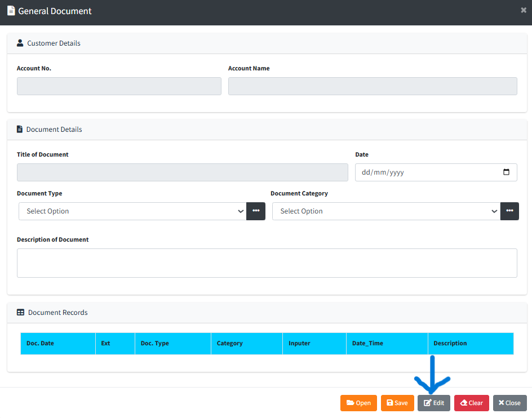Click the red Clear button
The image size is (532, 418).
coord(472,403)
